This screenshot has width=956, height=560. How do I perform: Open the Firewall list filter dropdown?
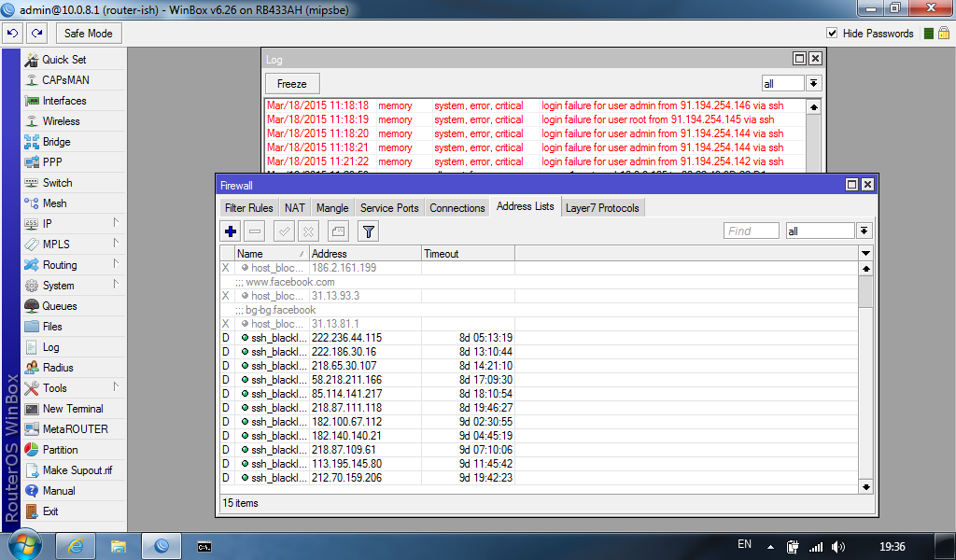(864, 231)
